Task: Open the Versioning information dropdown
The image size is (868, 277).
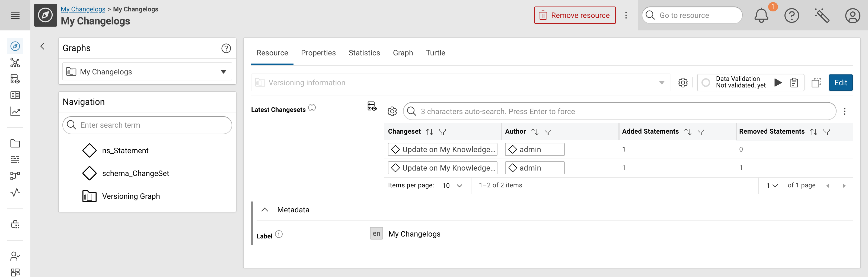Action: (x=461, y=83)
